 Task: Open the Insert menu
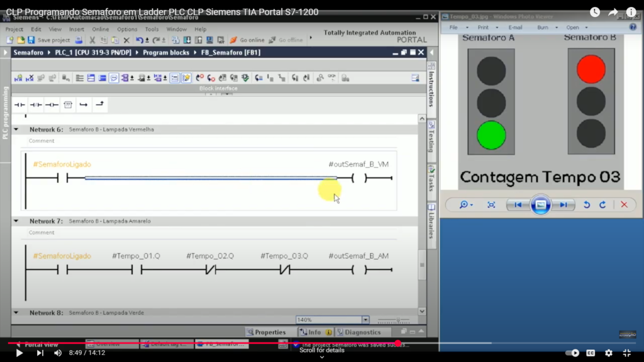tap(76, 29)
